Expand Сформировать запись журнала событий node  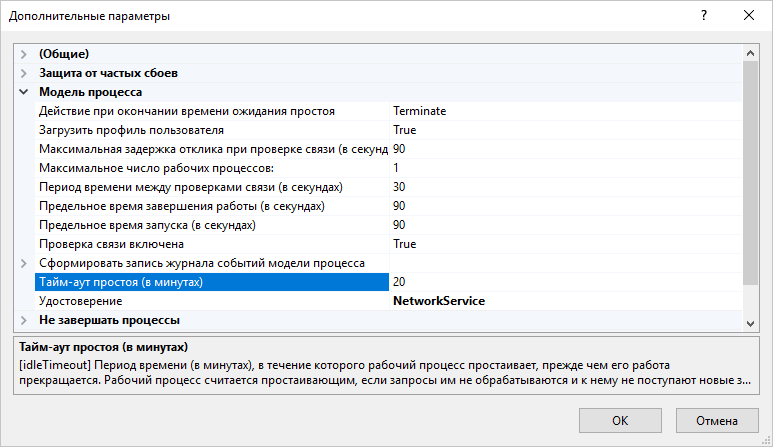click(x=23, y=263)
